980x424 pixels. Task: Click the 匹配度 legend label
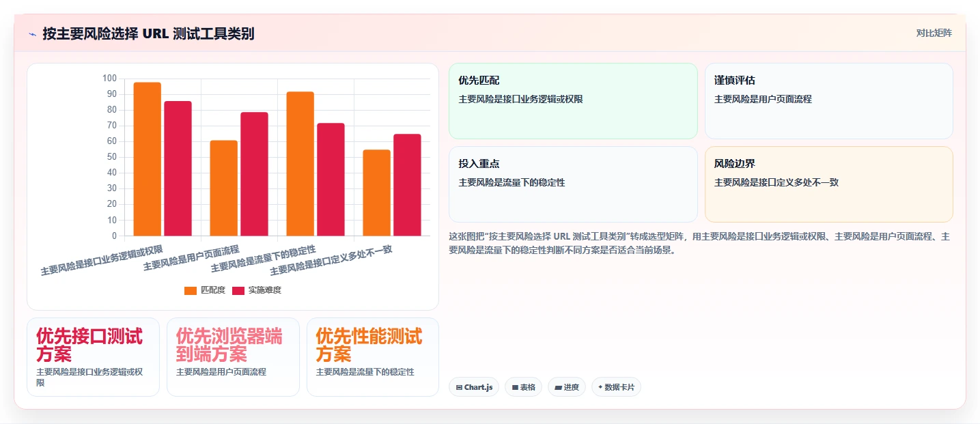coord(213,290)
